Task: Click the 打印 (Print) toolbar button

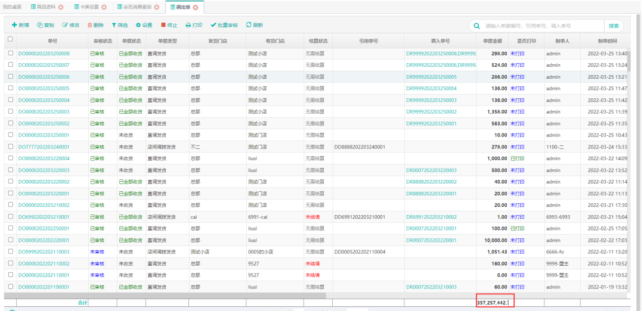Action: point(194,26)
